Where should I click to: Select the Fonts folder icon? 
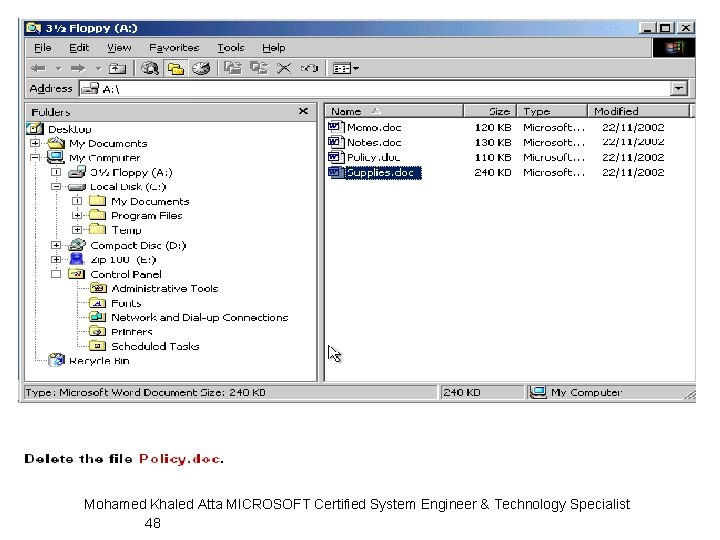(97, 303)
